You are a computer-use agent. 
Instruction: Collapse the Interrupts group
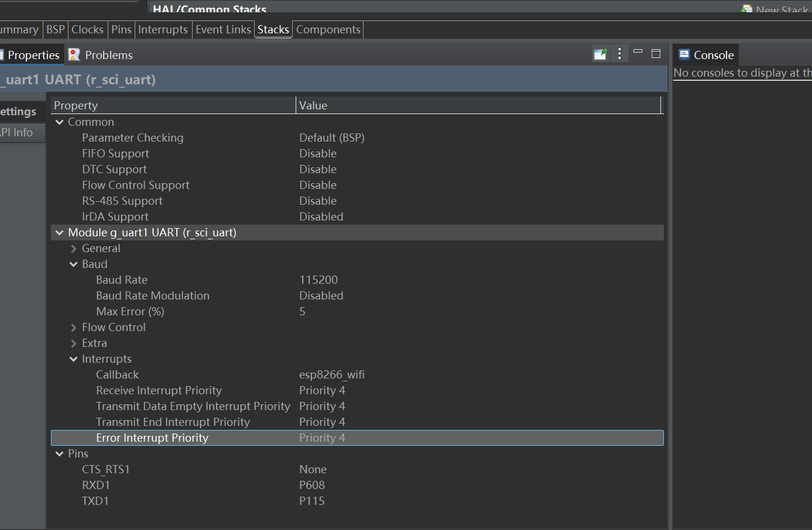point(73,359)
